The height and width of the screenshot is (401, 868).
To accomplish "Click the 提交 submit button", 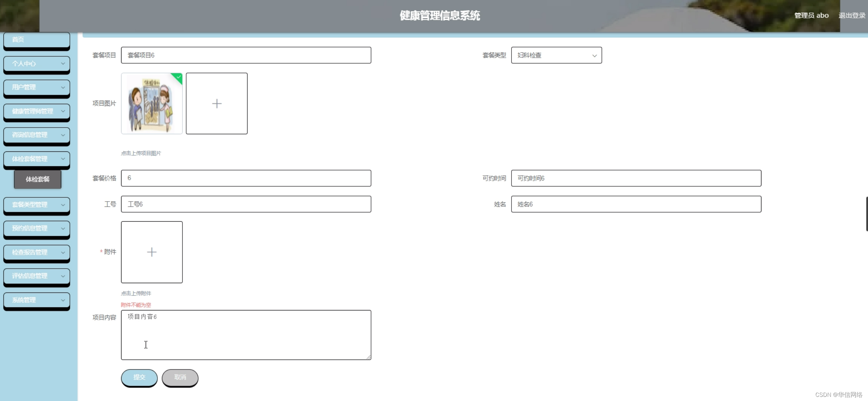I will pyautogui.click(x=139, y=377).
